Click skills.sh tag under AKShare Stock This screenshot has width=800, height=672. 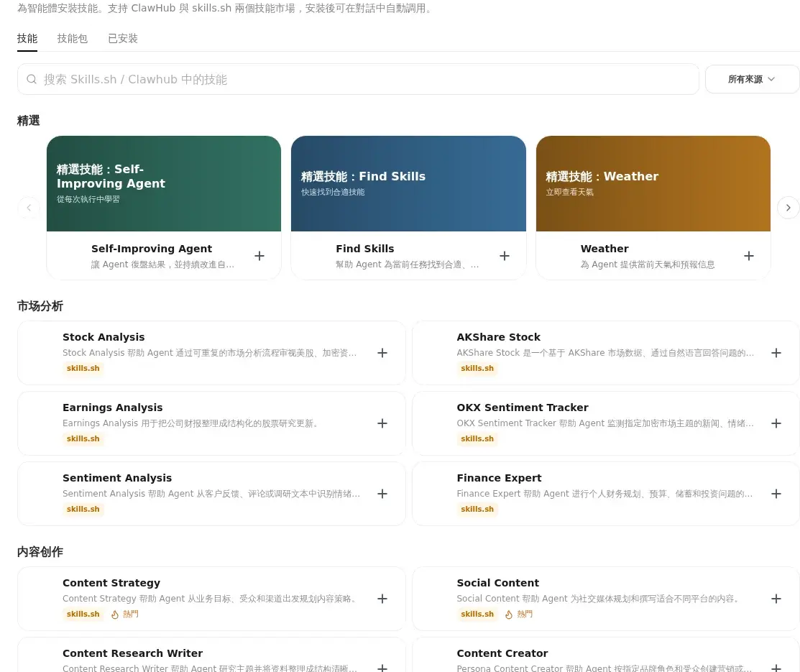(x=477, y=369)
